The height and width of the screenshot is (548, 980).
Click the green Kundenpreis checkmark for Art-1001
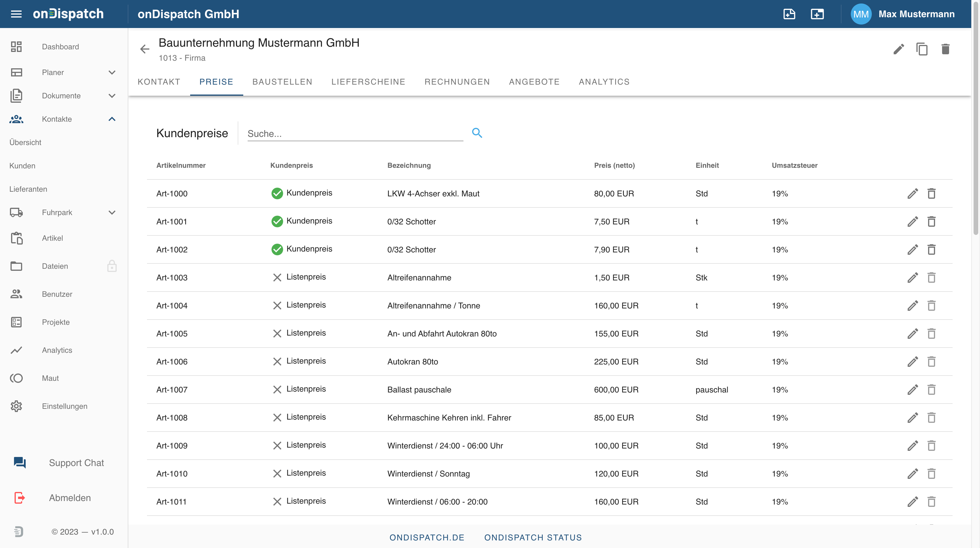[x=277, y=221]
